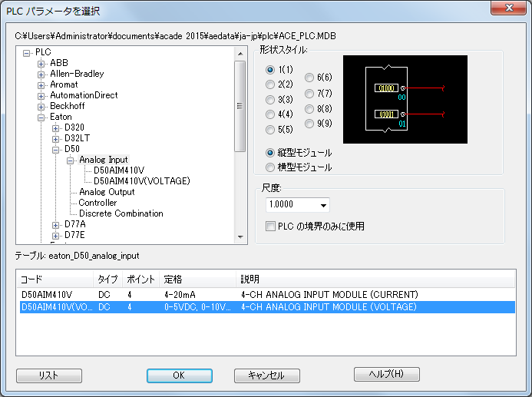Sort by ポイント column header
This screenshot has height=397, width=532.
coord(140,280)
